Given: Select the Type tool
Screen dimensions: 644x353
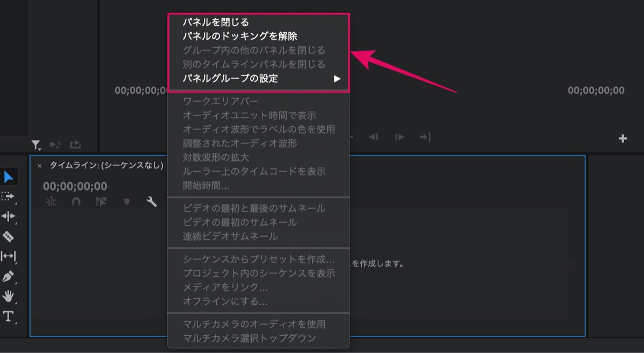Looking at the screenshot, I should click(8, 316).
